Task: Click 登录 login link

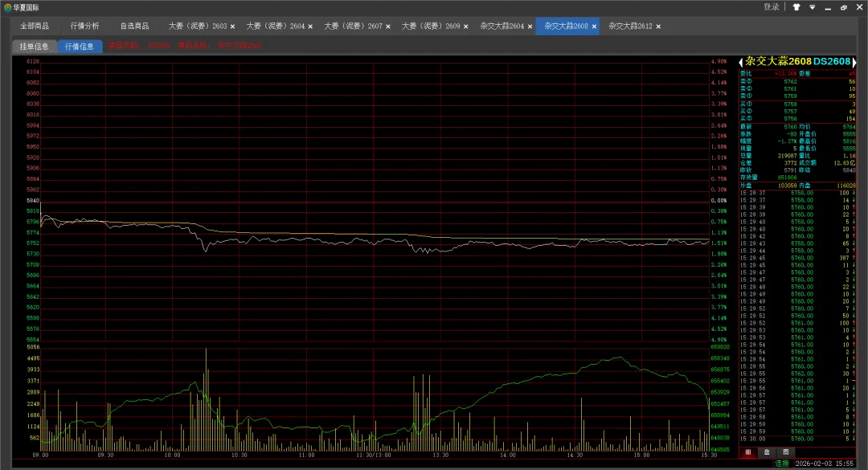Action: [771, 7]
